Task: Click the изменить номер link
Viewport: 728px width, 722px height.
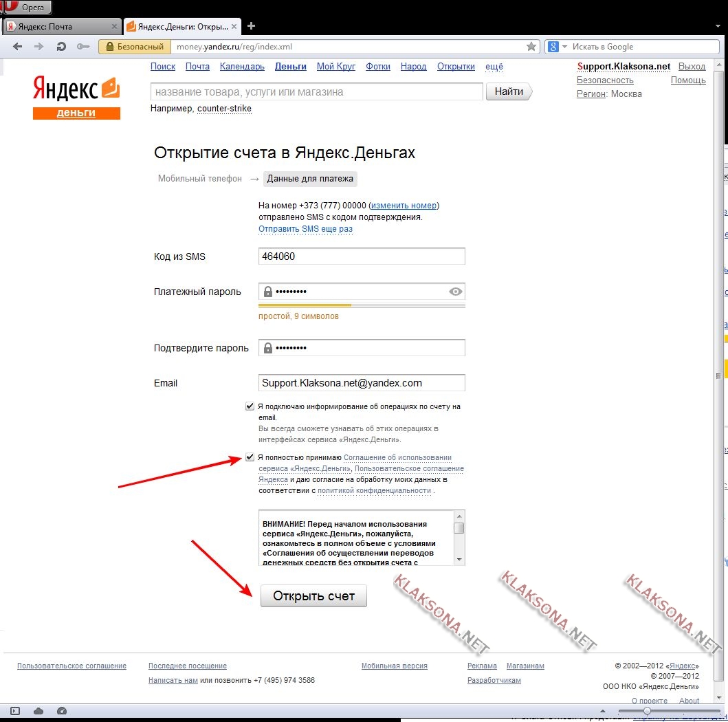Action: point(404,205)
